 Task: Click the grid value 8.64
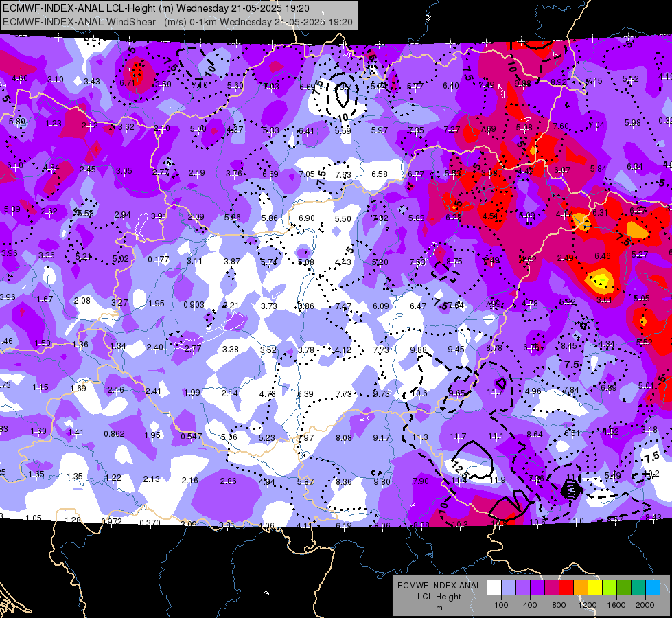[535, 434]
